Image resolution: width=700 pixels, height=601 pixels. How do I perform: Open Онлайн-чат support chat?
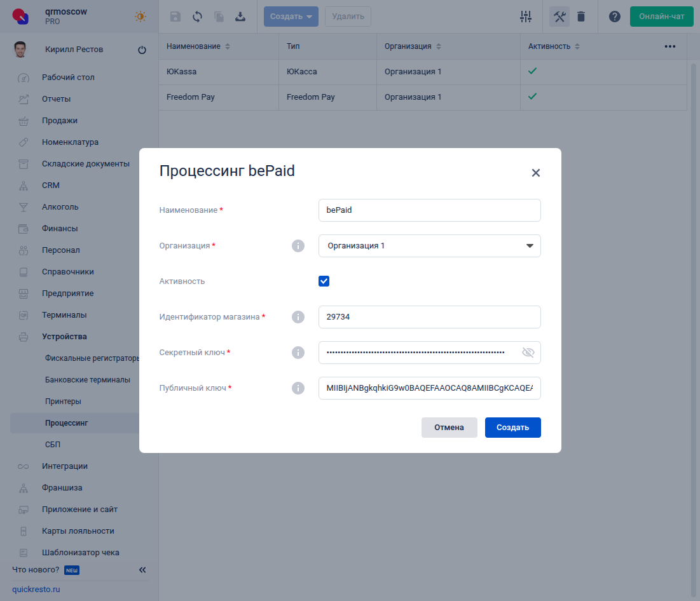pos(662,17)
